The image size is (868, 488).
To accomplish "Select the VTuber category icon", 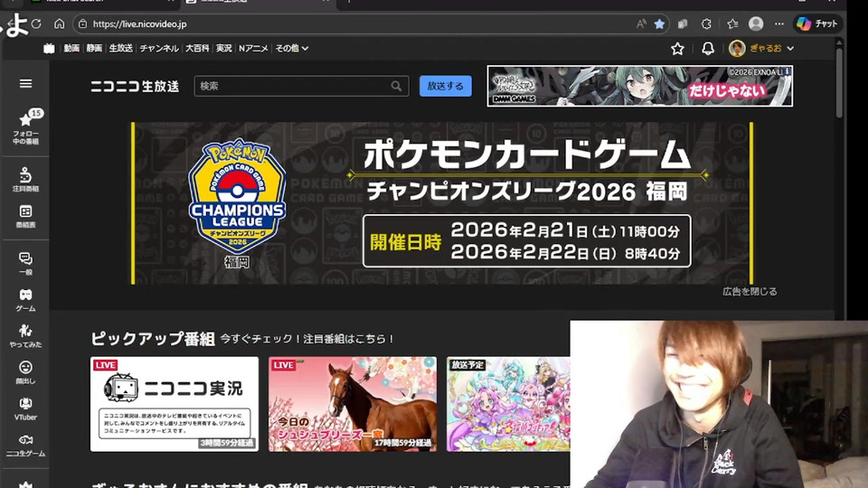I will 25,408.
